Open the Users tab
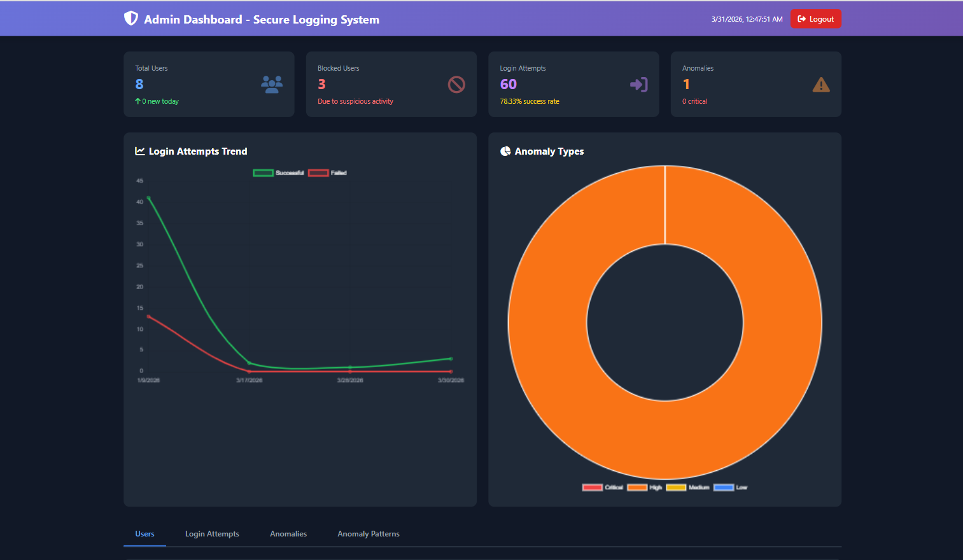Viewport: 963px width, 560px height. click(x=144, y=534)
